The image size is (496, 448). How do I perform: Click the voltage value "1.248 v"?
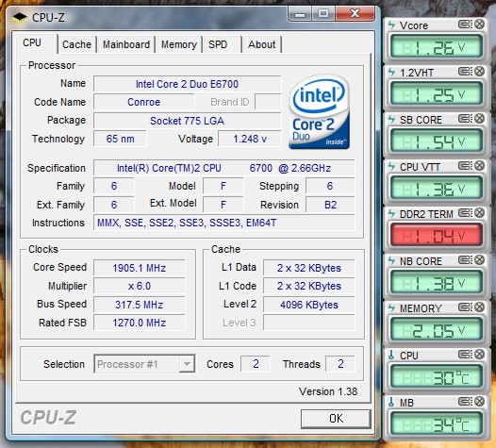(250, 139)
